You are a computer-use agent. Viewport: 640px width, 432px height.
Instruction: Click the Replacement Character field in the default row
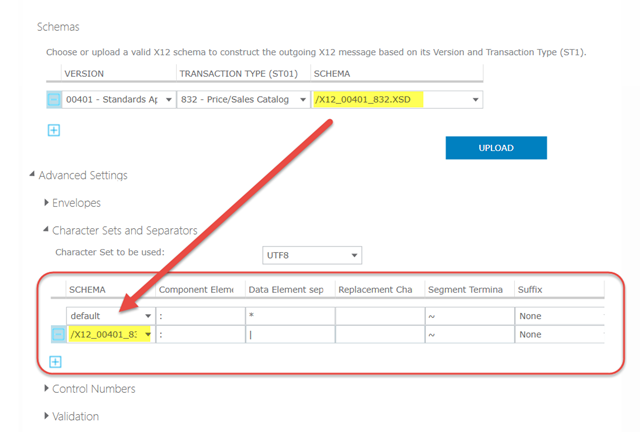tap(379, 315)
